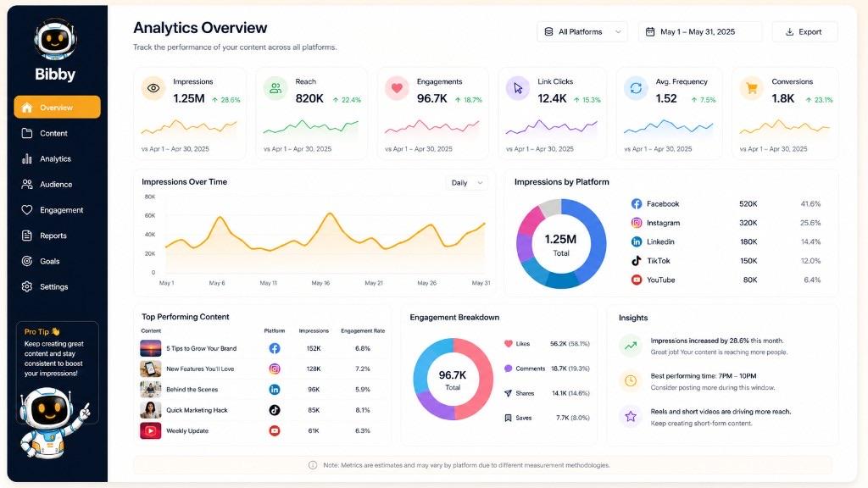Click the note info icon in footer
This screenshot has height=488, width=868.
pos(313,465)
